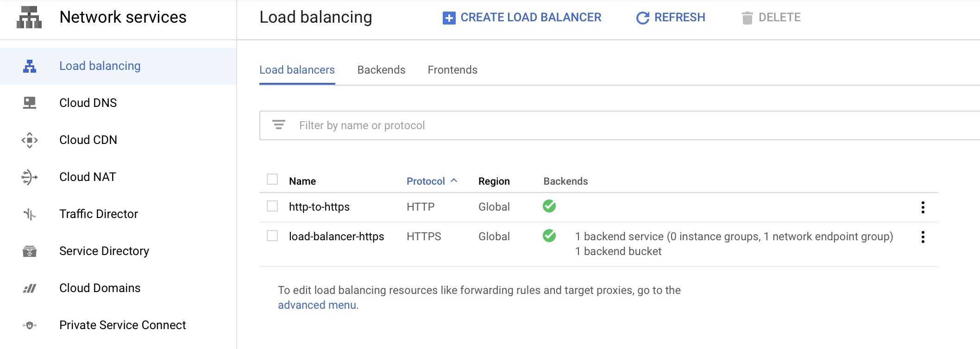Click the HTTP protocol cell
The height and width of the screenshot is (349, 980).
421,207
